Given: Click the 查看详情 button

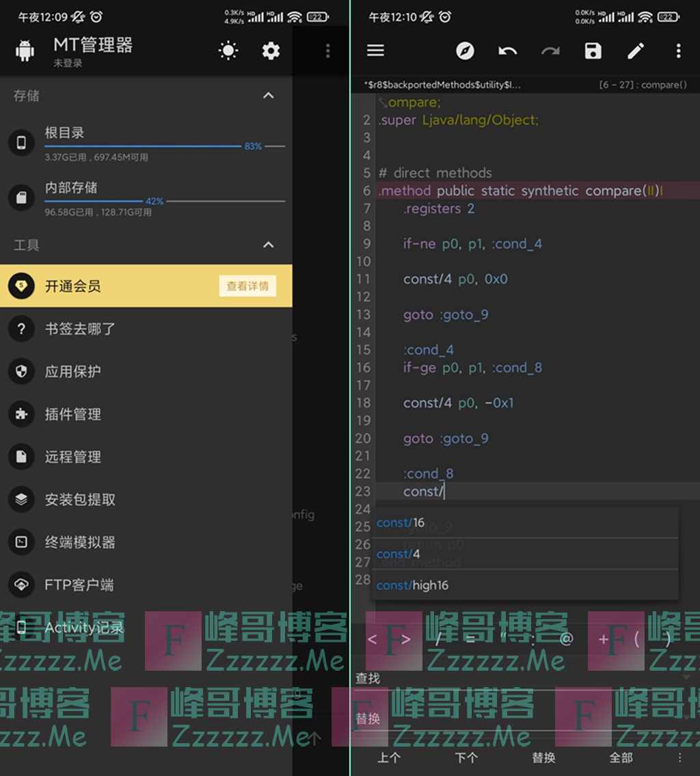Looking at the screenshot, I should point(247,286).
